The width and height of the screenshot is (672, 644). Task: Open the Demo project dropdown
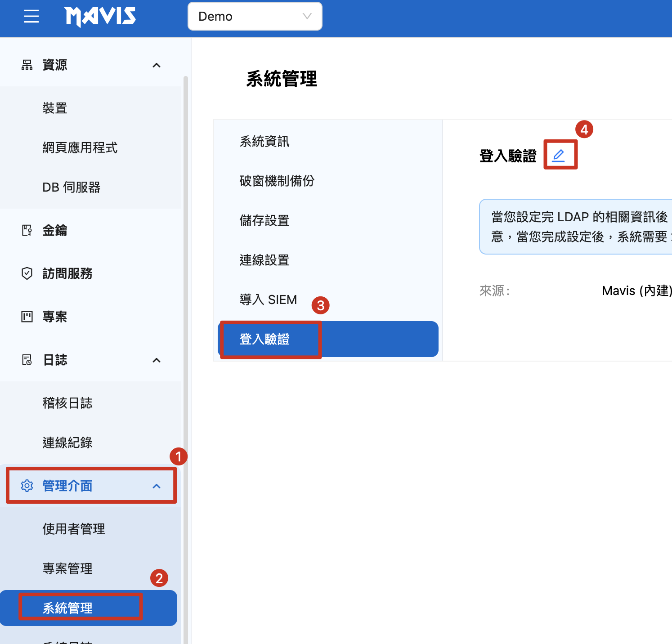[255, 17]
